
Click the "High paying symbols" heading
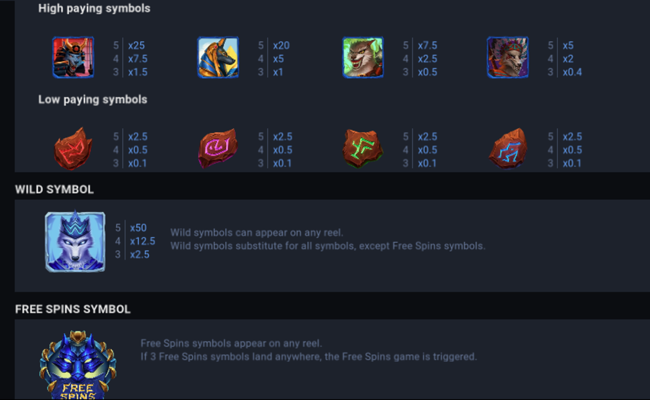click(x=95, y=8)
